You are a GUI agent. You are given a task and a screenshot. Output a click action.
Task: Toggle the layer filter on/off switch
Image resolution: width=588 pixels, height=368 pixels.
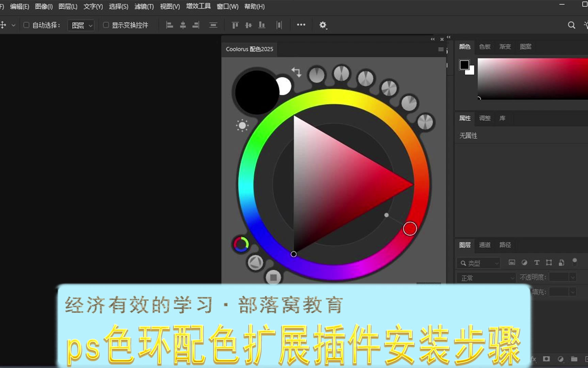(x=574, y=262)
